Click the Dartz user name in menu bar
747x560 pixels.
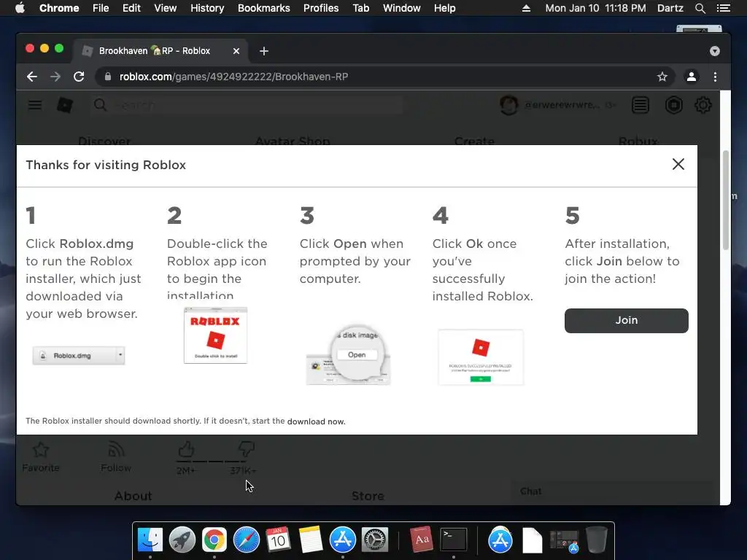[670, 8]
